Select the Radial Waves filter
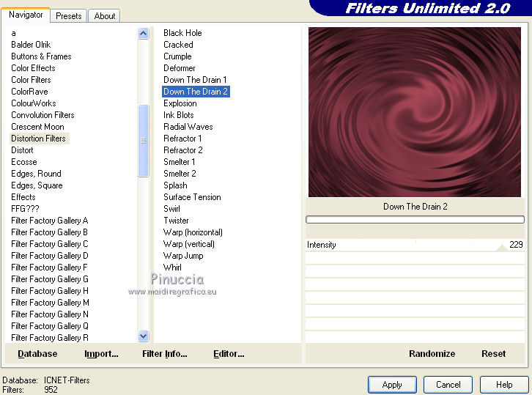Screen dimensions: 532x395 coord(188,127)
